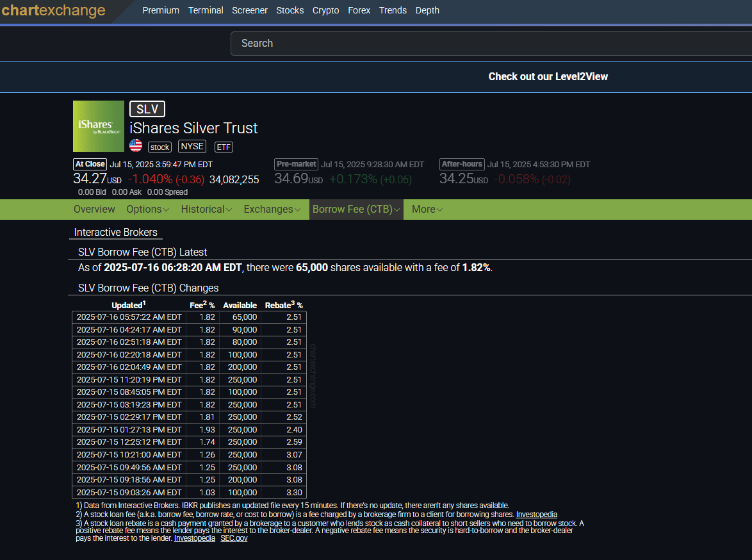The height and width of the screenshot is (560, 752).
Task: Click the 1.74 fee value cell
Action: [203, 442]
